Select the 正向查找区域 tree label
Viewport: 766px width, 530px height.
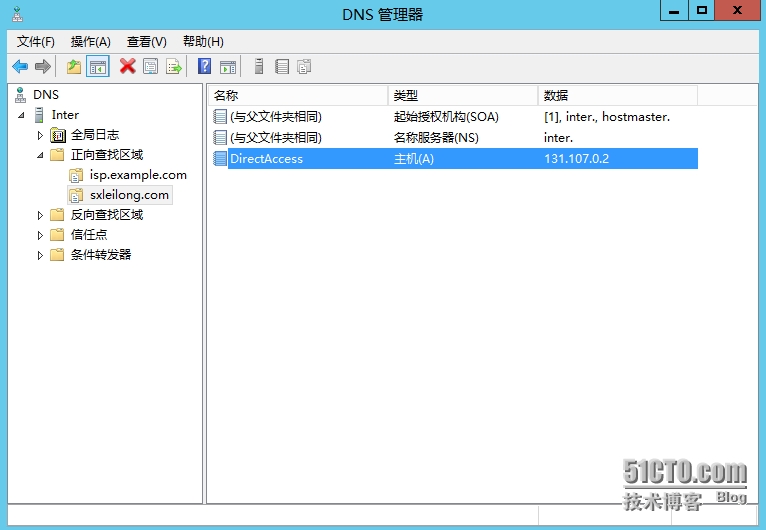107,155
